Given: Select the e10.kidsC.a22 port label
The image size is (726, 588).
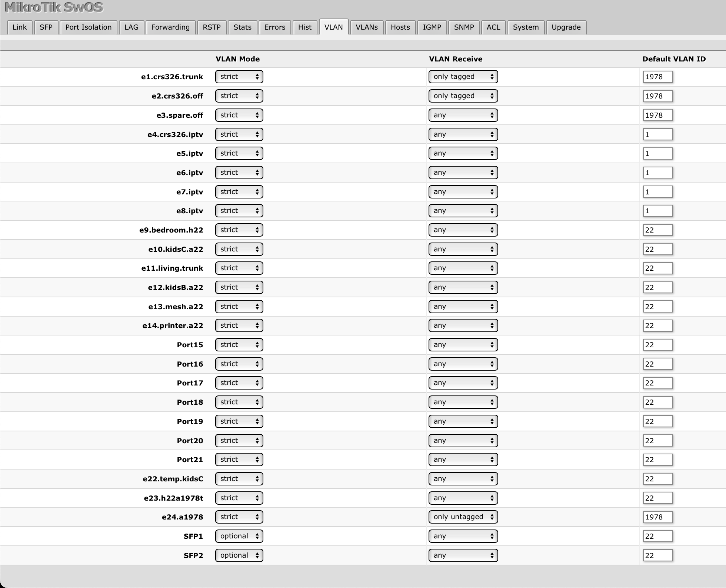Looking at the screenshot, I should point(176,249).
